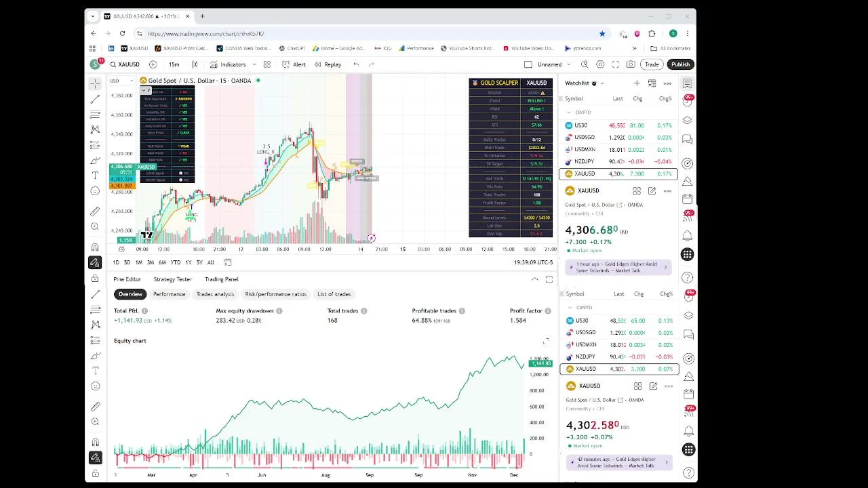
Task: Take a chart snapshot with the camera icon
Action: (x=631, y=64)
